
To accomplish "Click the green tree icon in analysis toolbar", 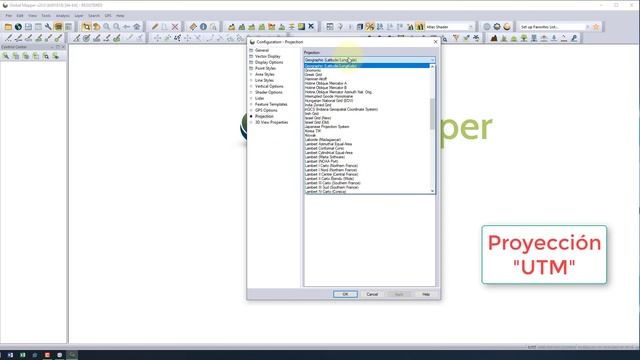I will (x=524, y=38).
